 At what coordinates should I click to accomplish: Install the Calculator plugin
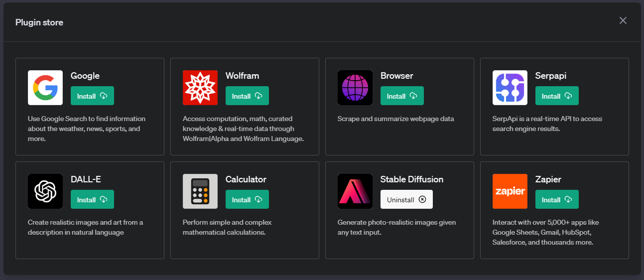click(x=247, y=200)
